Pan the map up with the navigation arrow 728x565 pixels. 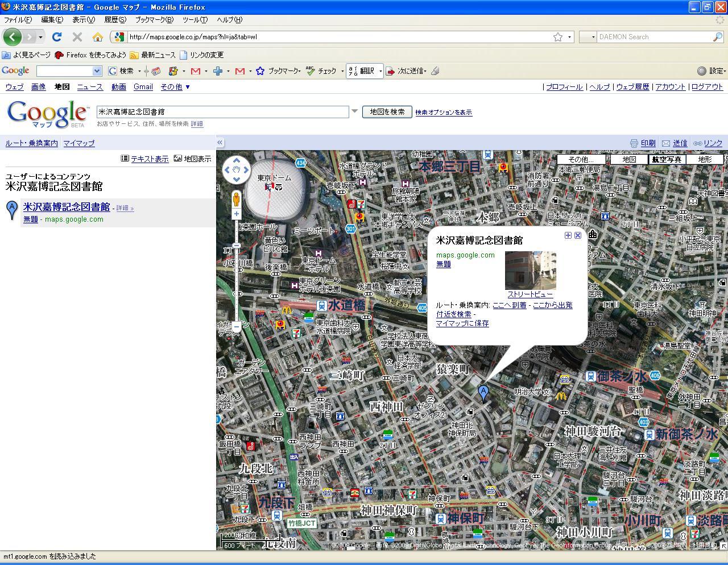237,161
